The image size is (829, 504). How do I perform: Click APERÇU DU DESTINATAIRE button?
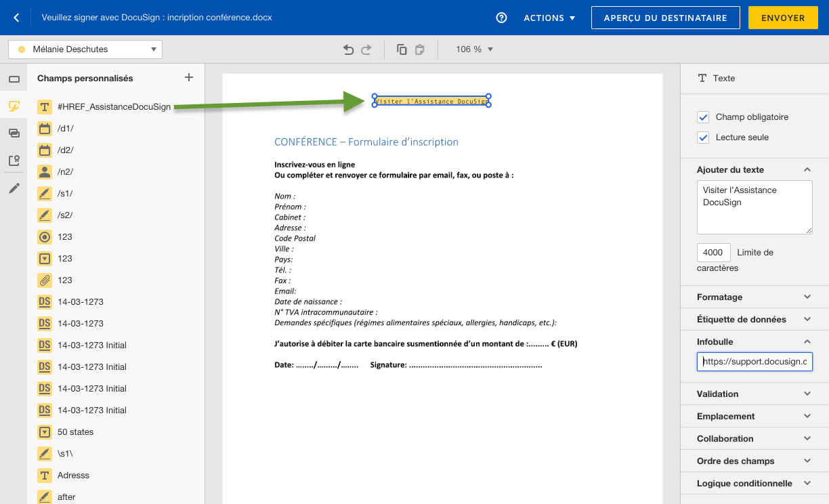click(665, 18)
